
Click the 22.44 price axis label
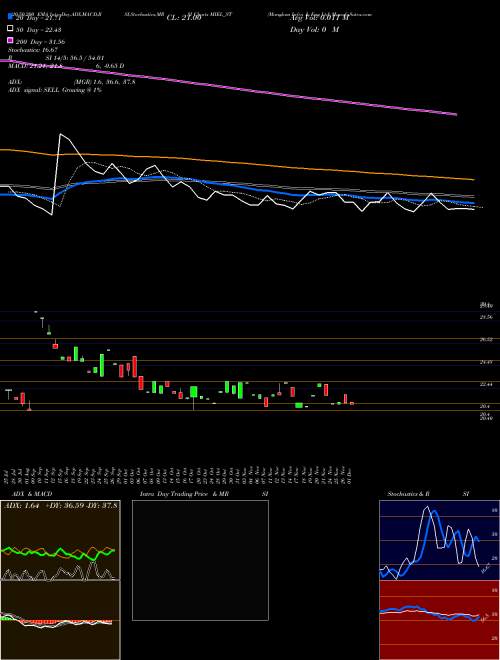[486, 384]
